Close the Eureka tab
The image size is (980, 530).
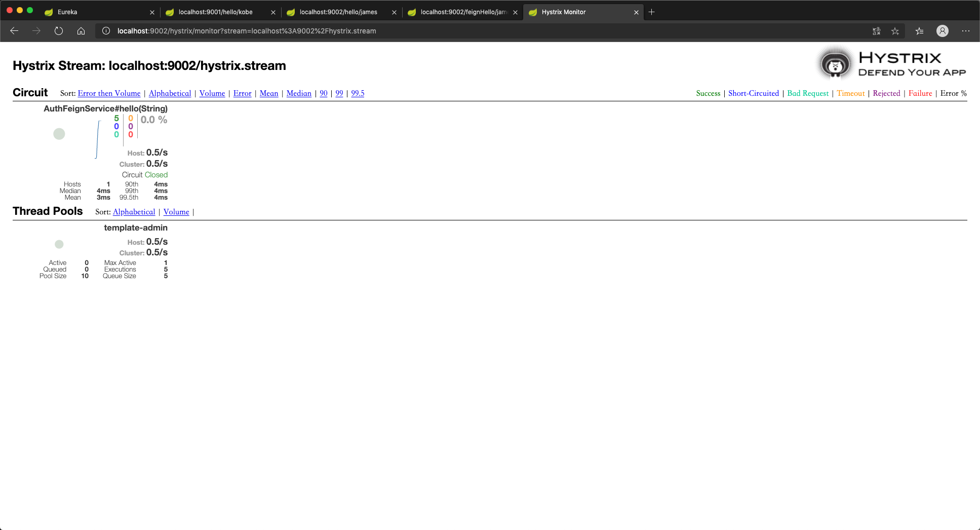pos(152,12)
